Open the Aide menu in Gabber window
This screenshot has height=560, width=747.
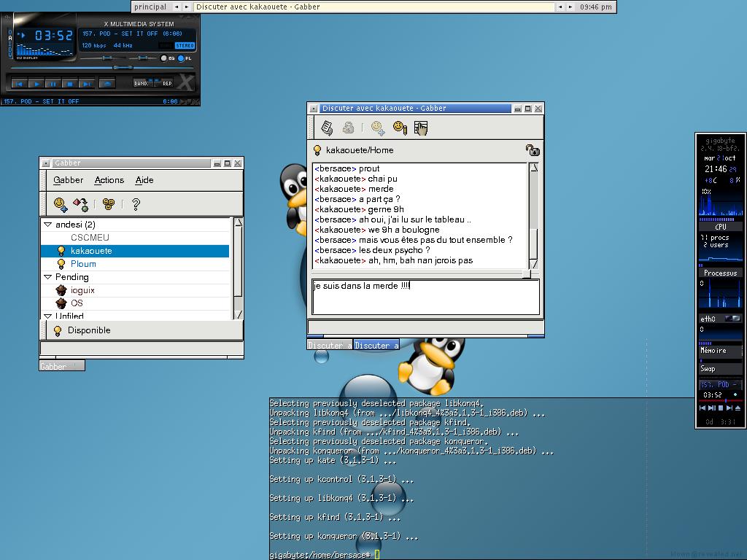[x=144, y=180]
